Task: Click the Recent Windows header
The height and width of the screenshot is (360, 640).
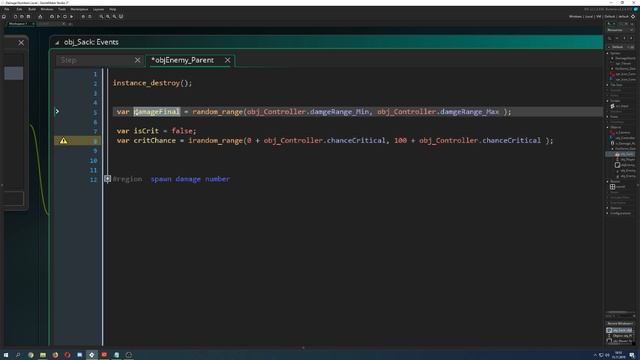Action: click(x=619, y=323)
